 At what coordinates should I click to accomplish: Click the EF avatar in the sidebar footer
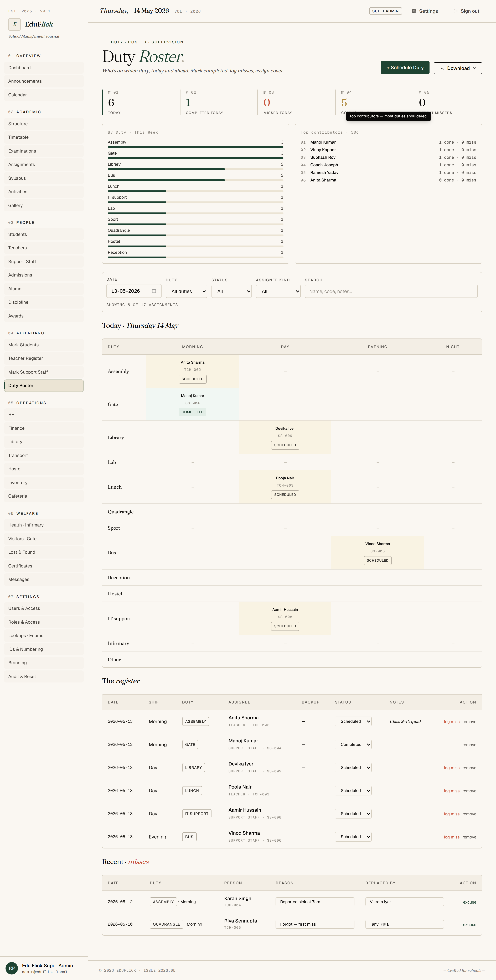(x=12, y=968)
